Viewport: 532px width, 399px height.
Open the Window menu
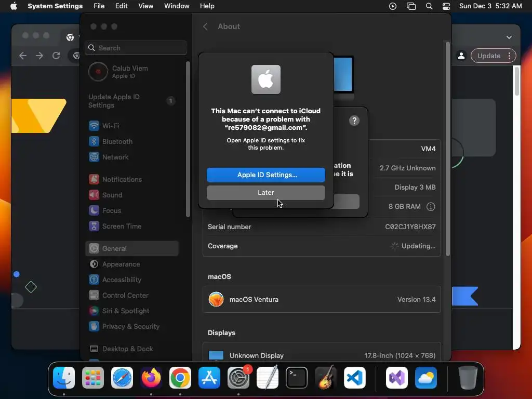(x=177, y=6)
